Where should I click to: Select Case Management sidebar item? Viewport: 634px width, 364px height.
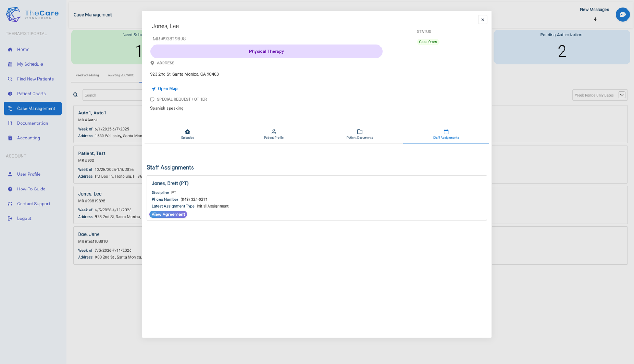(33, 109)
